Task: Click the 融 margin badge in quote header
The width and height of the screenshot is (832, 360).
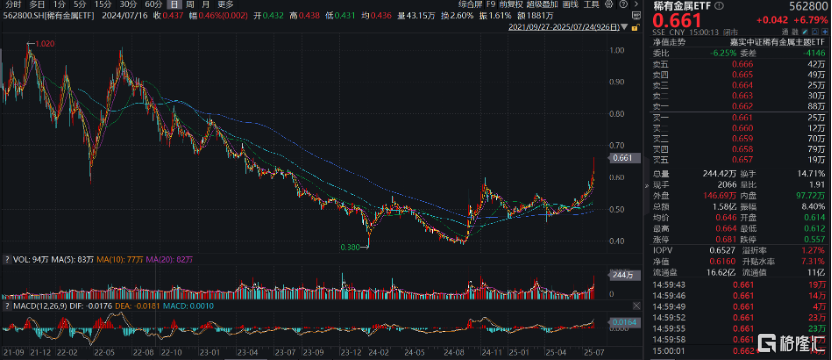Action: coord(795,32)
